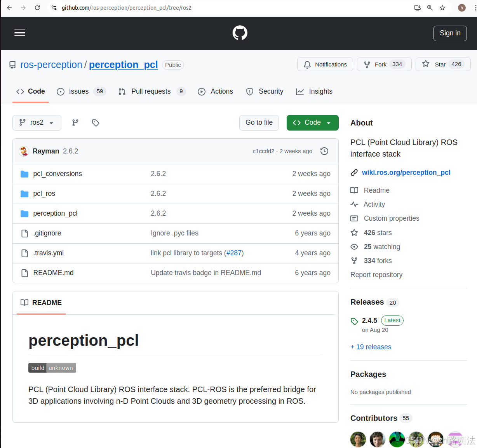This screenshot has width=477, height=448.
Task: View the 426 stars link
Action: tap(371, 233)
